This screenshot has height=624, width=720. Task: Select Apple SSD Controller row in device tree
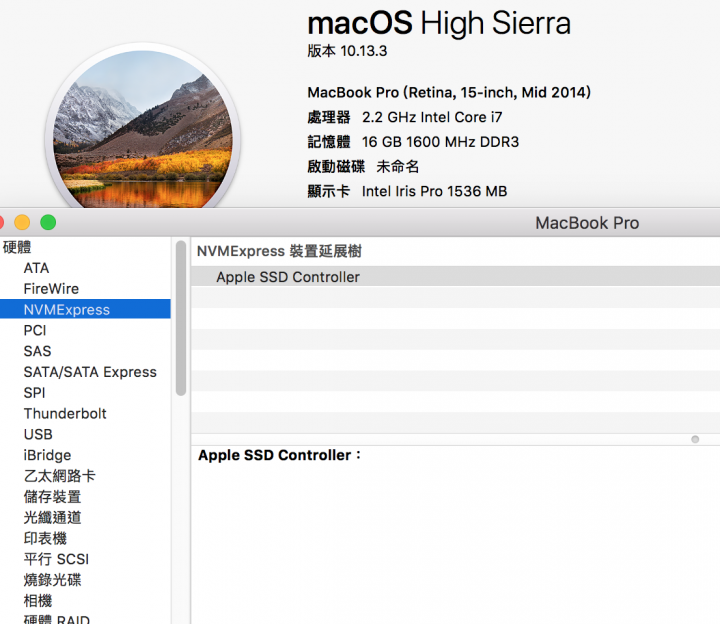[x=456, y=277]
